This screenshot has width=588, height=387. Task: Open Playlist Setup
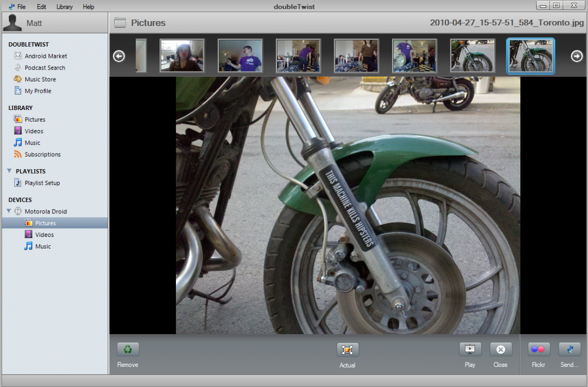coord(42,183)
